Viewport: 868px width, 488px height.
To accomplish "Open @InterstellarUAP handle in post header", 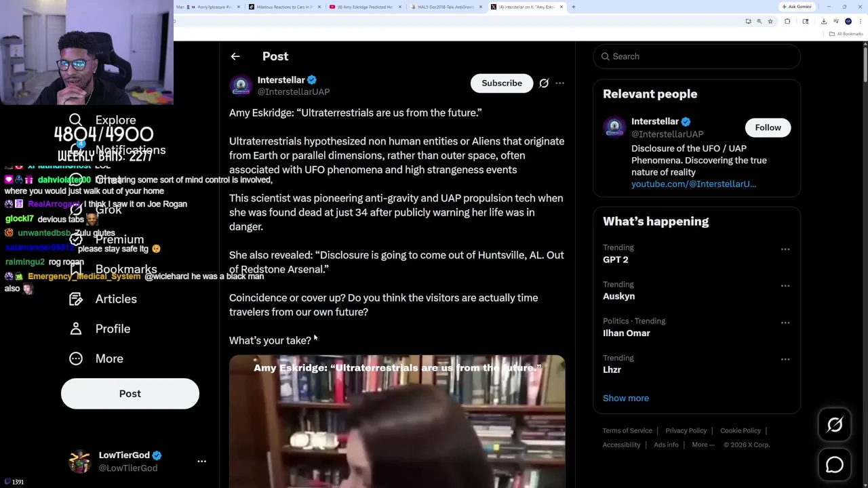I will click(x=294, y=92).
